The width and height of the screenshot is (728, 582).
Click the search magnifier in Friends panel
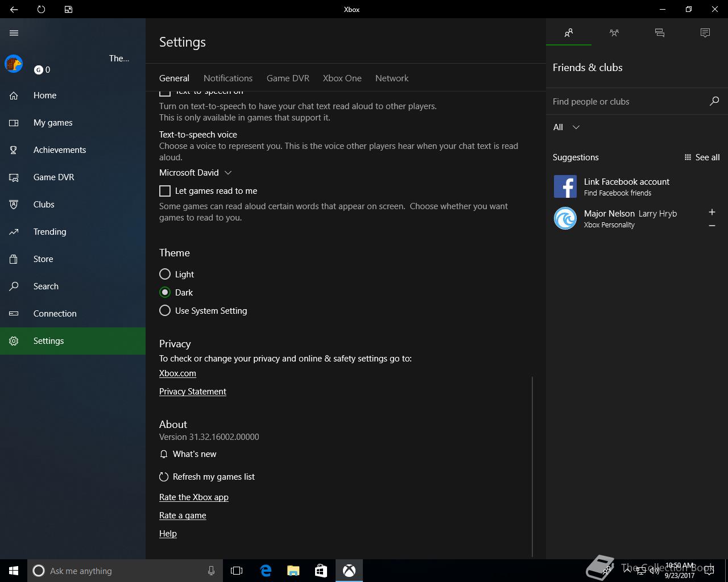point(714,102)
